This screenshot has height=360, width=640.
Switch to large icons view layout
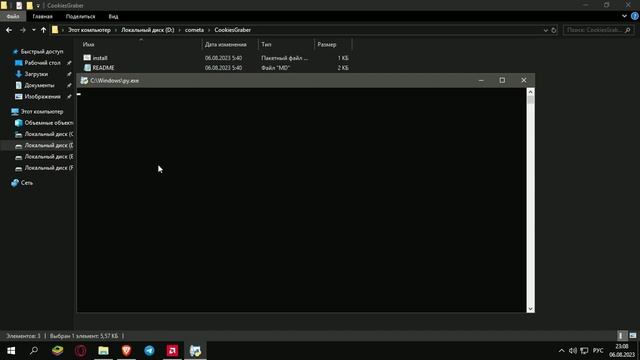633,336
